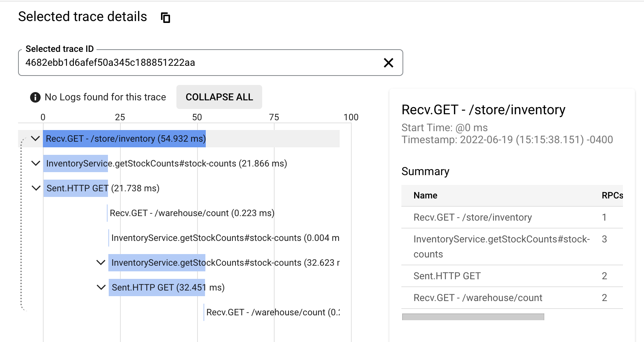Click the 50 tick label on timeline axis
644x342 pixels.
[197, 117]
